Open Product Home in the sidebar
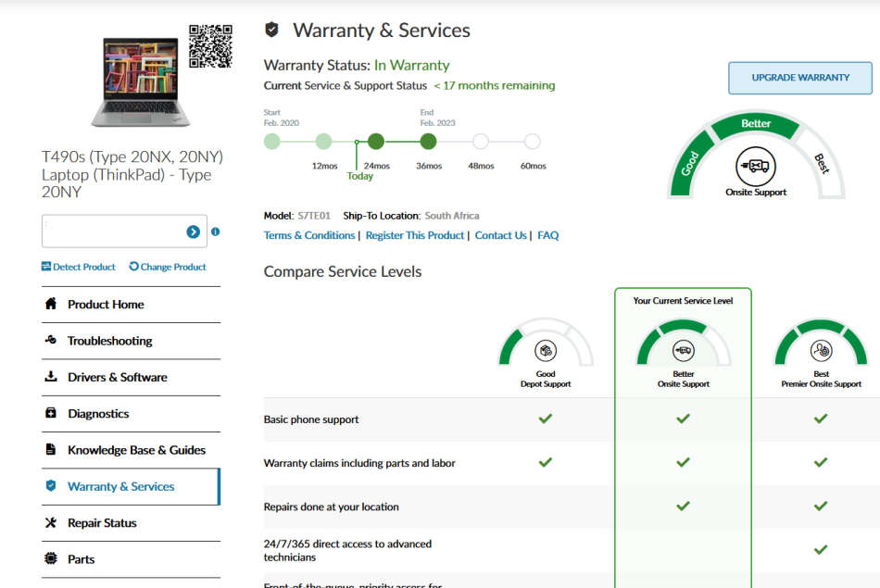 106,305
